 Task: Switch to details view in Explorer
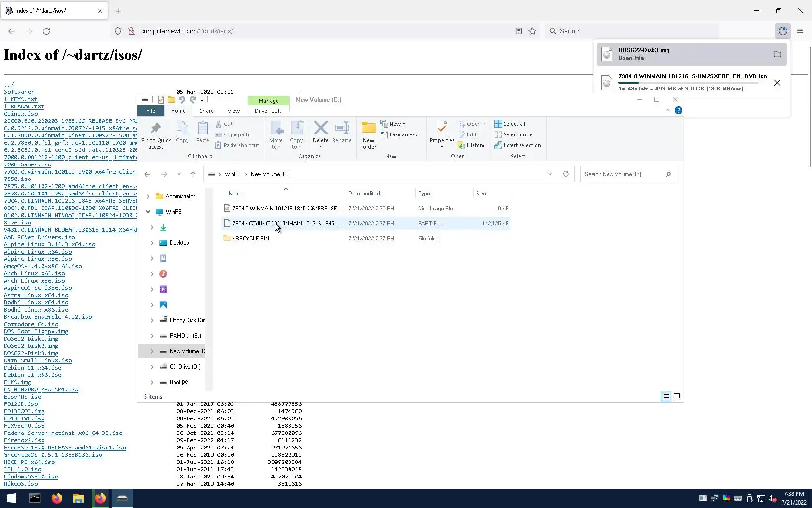666,396
